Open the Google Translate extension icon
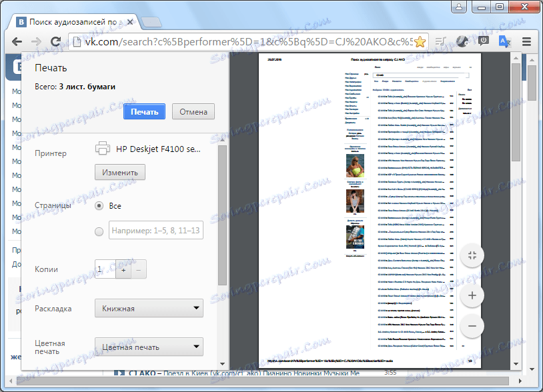This screenshot has width=543, height=392. [x=504, y=41]
